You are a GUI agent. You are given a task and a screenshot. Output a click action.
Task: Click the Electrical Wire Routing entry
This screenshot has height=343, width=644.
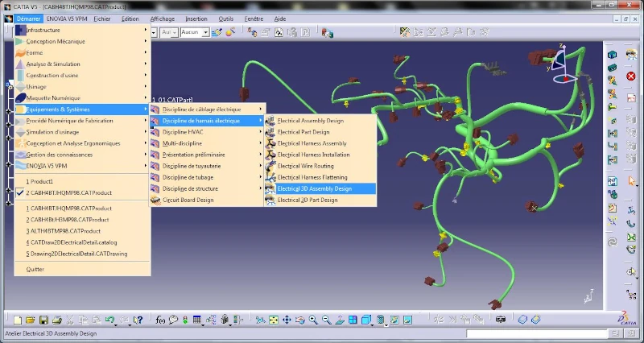[x=305, y=166]
